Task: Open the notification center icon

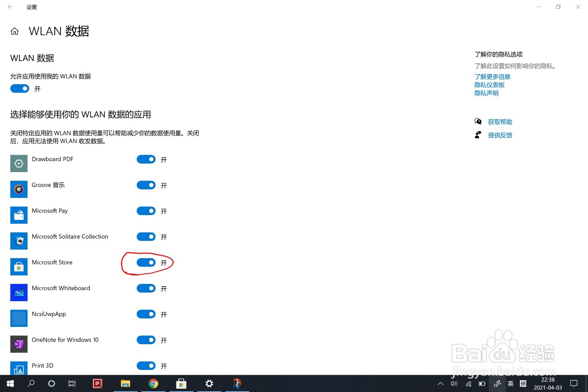Action: [574, 384]
